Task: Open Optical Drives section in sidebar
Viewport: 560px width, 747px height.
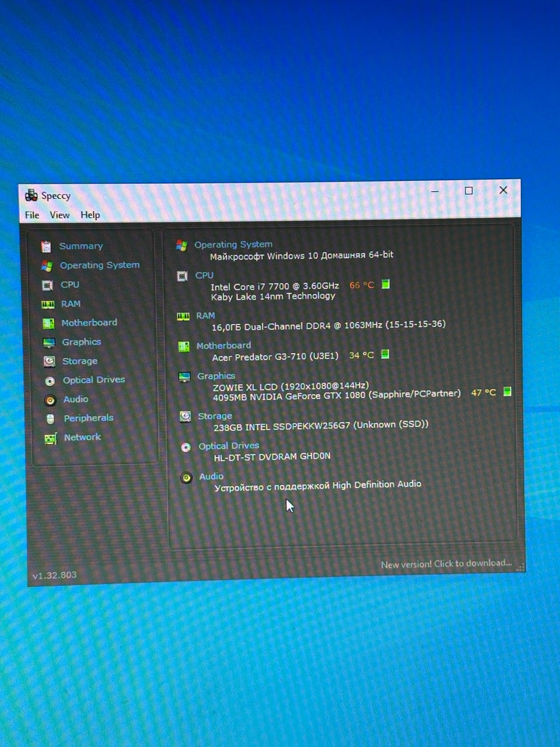Action: pyautogui.click(x=94, y=380)
